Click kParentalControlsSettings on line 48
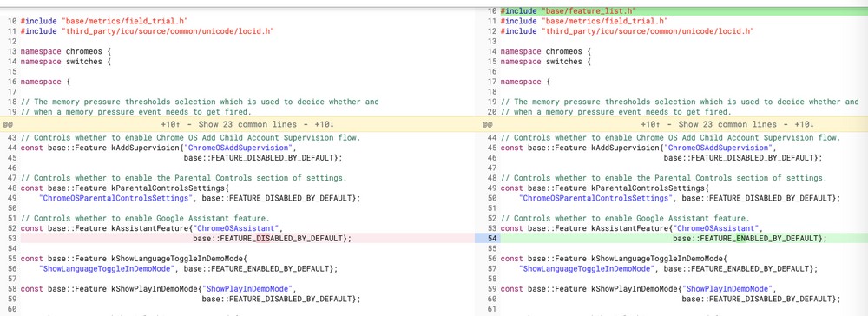Screen dimensions: 868x316 coord(648,188)
